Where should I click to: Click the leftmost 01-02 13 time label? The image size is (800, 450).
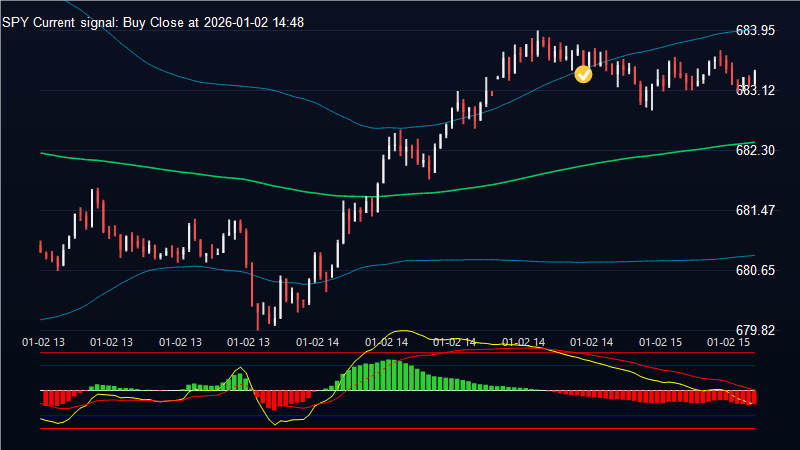[43, 342]
